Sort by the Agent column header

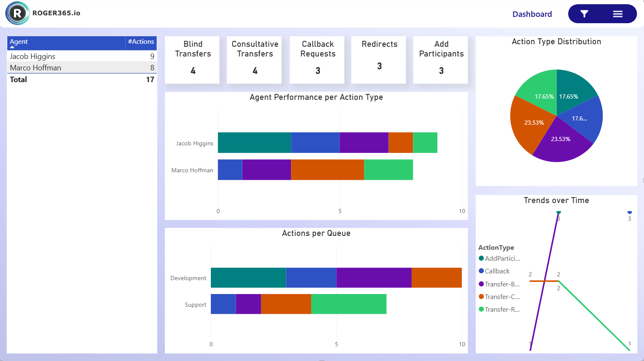click(x=66, y=43)
